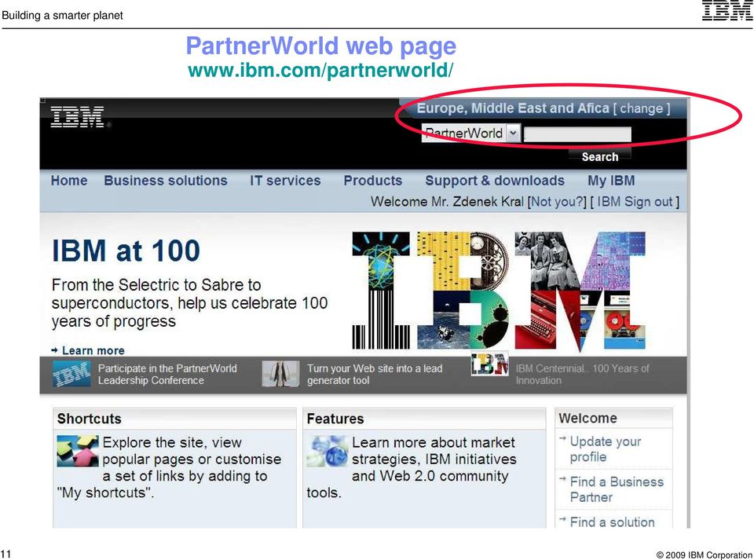
Task: Click the Shortcuts panel heading
Action: tap(89, 418)
